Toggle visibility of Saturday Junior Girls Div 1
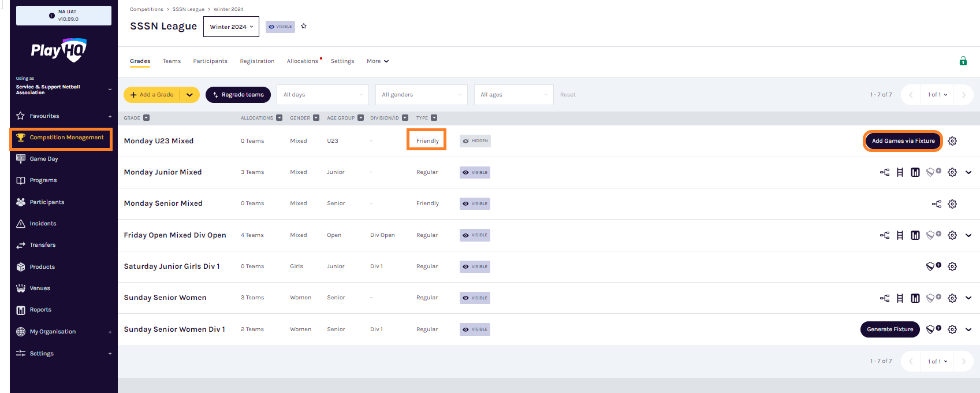The image size is (980, 393). pos(475,266)
